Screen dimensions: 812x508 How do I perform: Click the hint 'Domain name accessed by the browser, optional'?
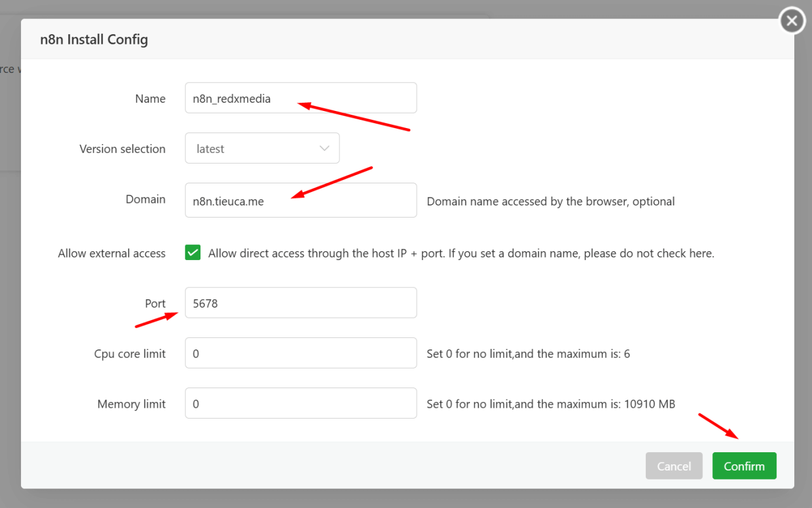point(551,201)
